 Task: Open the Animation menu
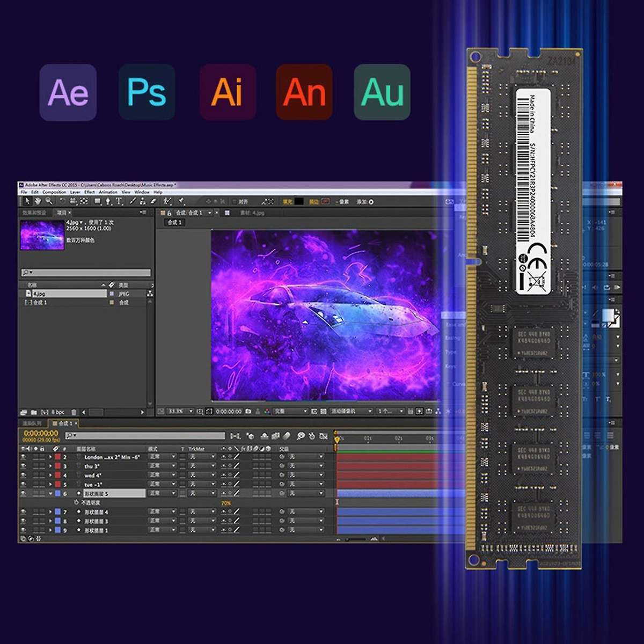click(x=108, y=192)
